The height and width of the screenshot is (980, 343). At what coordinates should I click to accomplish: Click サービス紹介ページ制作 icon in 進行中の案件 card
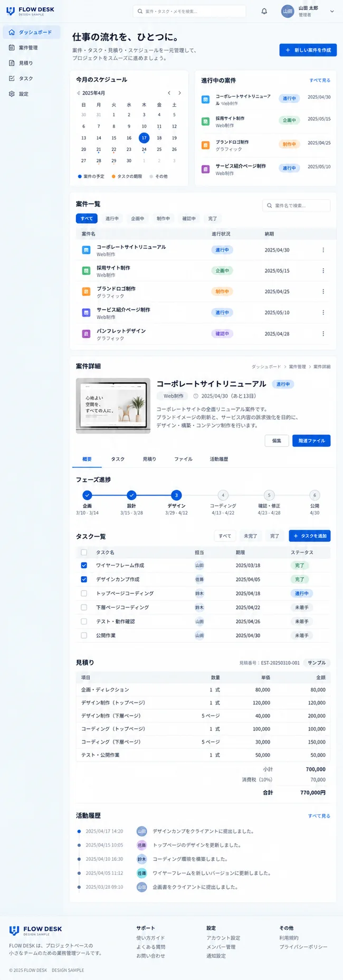[205, 169]
